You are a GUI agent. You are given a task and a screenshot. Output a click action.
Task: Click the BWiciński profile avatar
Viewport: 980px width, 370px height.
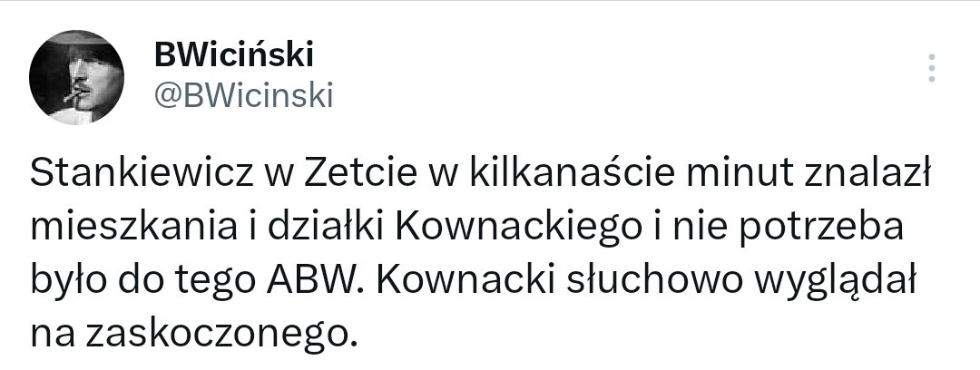[76, 77]
